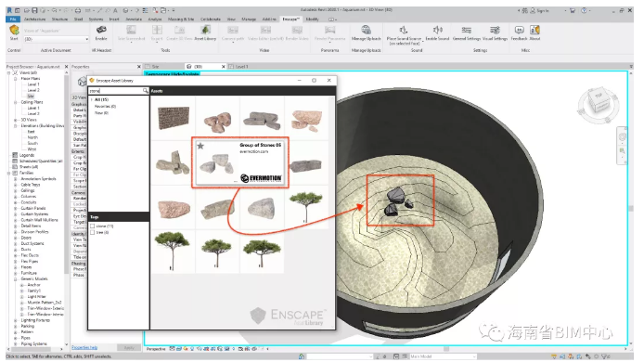This screenshot has width=644, height=362.
Task: Open Schedules/Quantities in Project Browser
Action: click(41, 162)
